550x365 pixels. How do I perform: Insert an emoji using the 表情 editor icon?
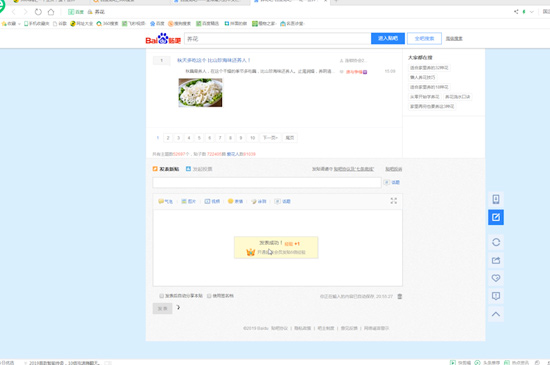[235, 201]
